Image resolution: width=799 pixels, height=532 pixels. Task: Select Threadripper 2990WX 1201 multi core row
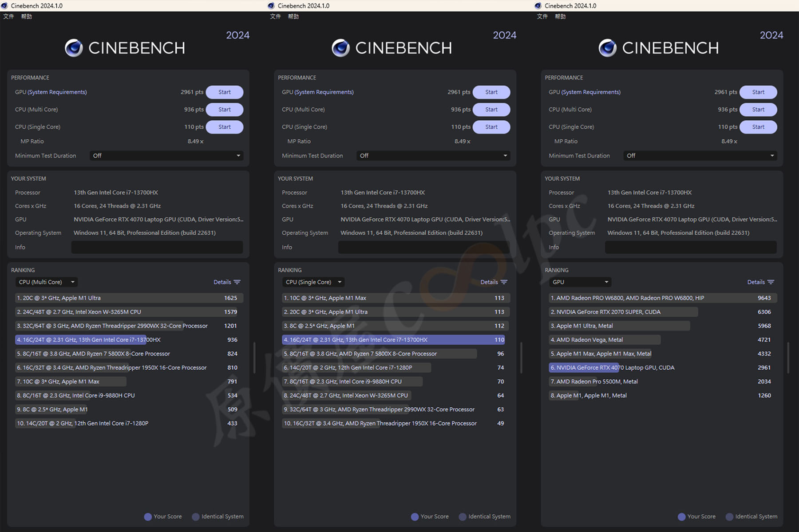(x=129, y=326)
